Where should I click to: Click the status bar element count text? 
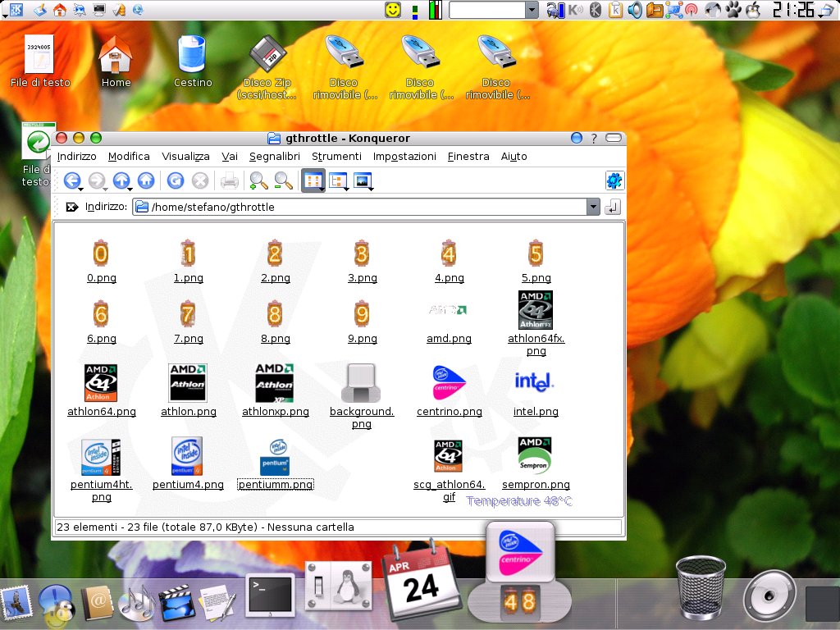point(205,527)
